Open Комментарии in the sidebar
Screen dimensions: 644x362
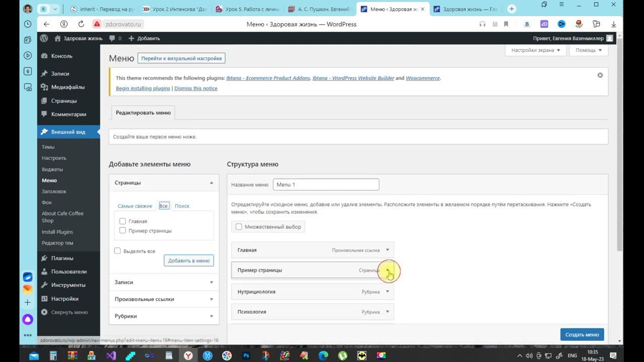pyautogui.click(x=68, y=114)
